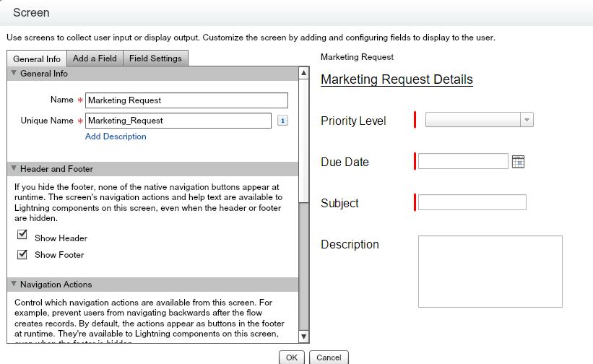593x364 pixels.
Task: Click the Unique Name info icon
Action: pos(282,121)
